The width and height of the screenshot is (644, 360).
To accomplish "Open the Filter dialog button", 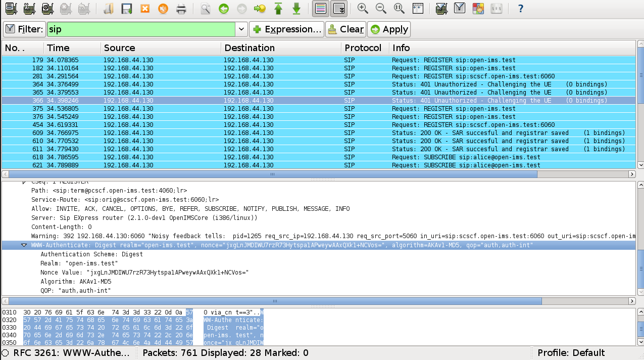I will click(x=24, y=29).
